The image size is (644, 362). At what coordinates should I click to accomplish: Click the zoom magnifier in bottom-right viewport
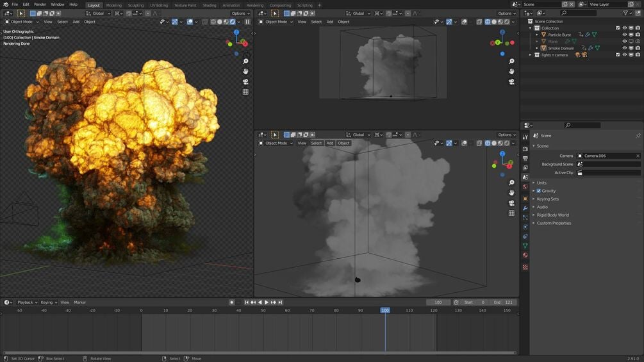point(511,183)
